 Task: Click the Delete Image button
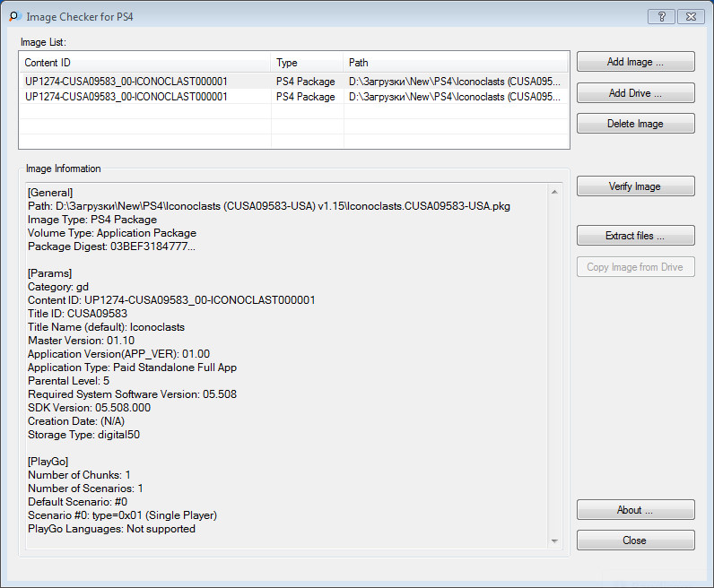pos(635,124)
